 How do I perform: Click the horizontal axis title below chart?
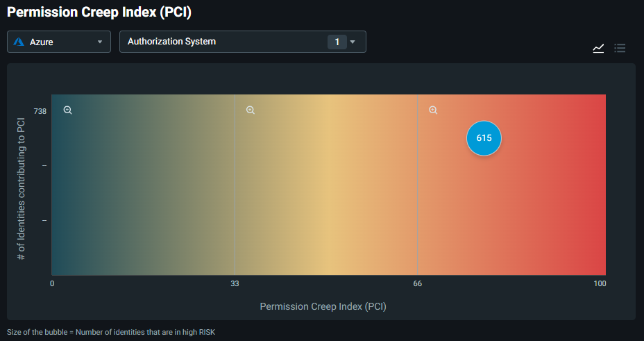pos(323,306)
